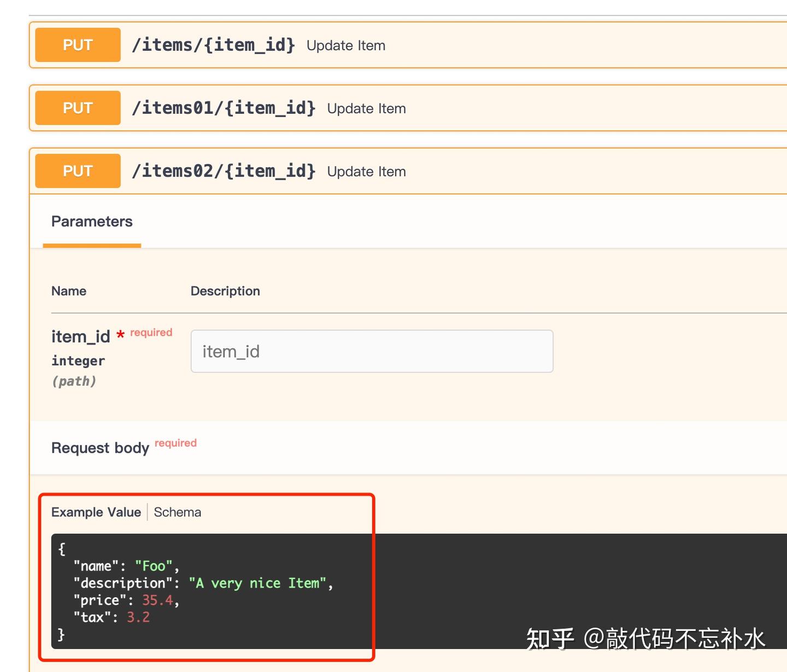Viewport: 787px width, 672px height.
Task: Switch to the Schema tab
Action: pos(177,512)
